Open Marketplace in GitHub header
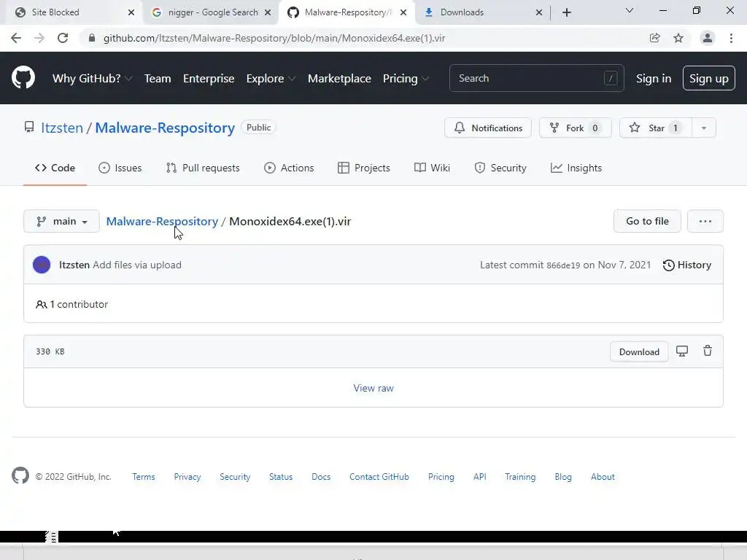 pos(339,79)
